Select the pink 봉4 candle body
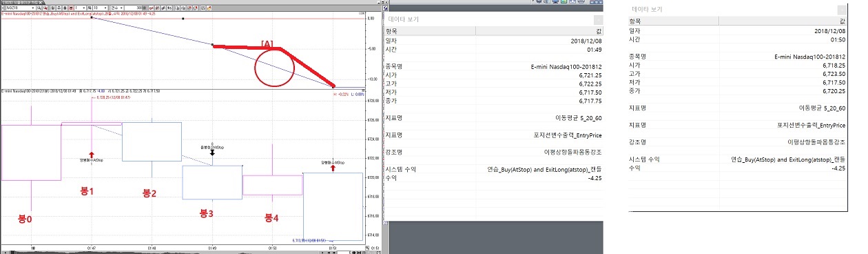This screenshot has height=254, width=868. pos(273,185)
